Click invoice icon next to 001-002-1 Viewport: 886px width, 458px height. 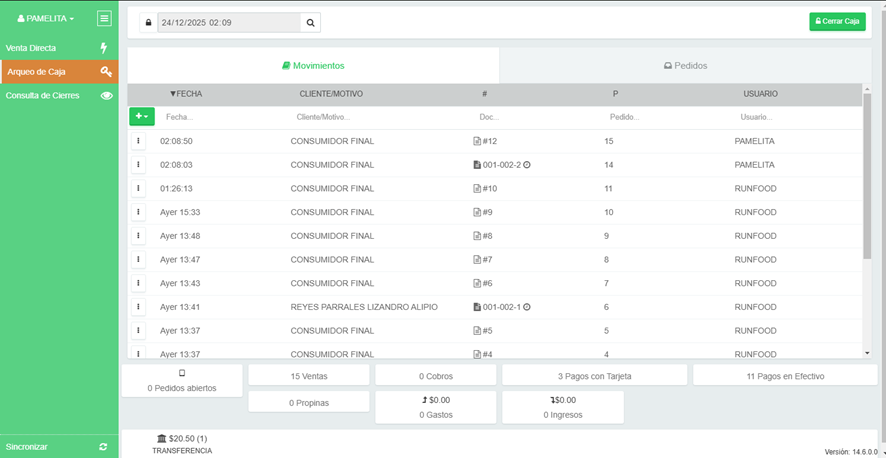coord(477,307)
